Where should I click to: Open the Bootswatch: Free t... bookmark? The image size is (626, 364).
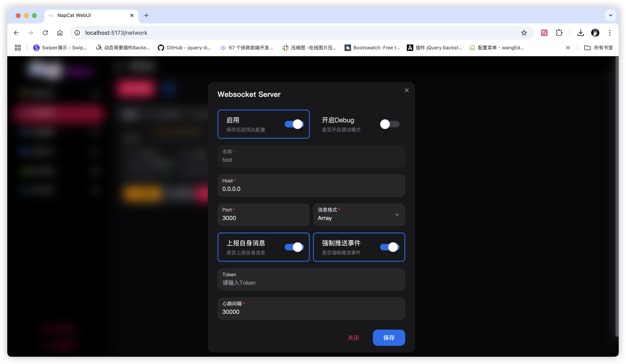tap(372, 48)
